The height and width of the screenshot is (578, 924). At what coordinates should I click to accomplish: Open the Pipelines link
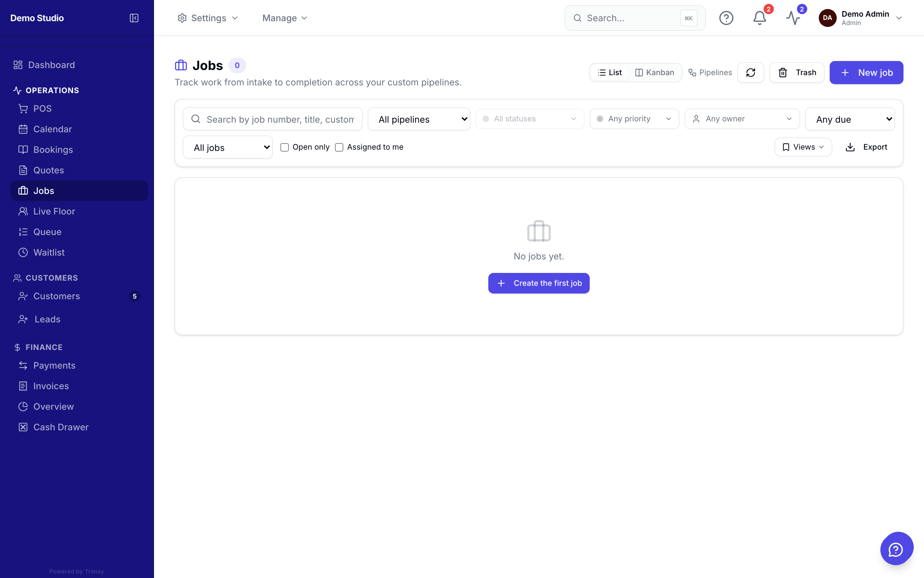click(710, 73)
